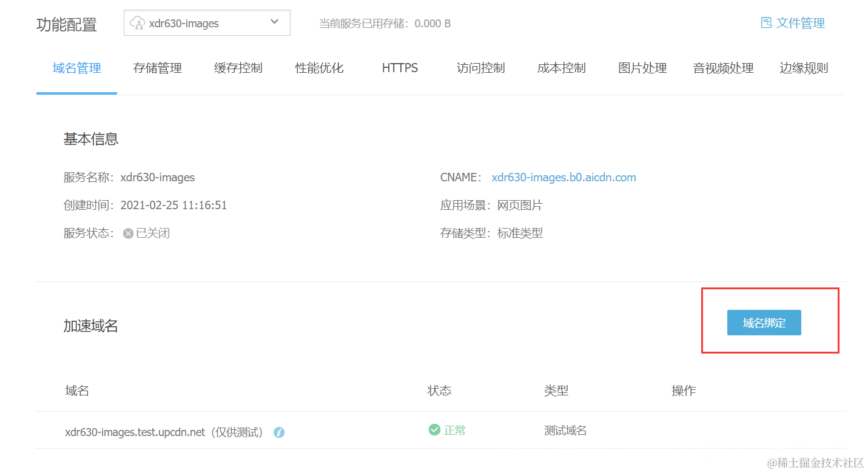Click the green normal status checkmark icon
The image size is (868, 473).
coord(434,430)
